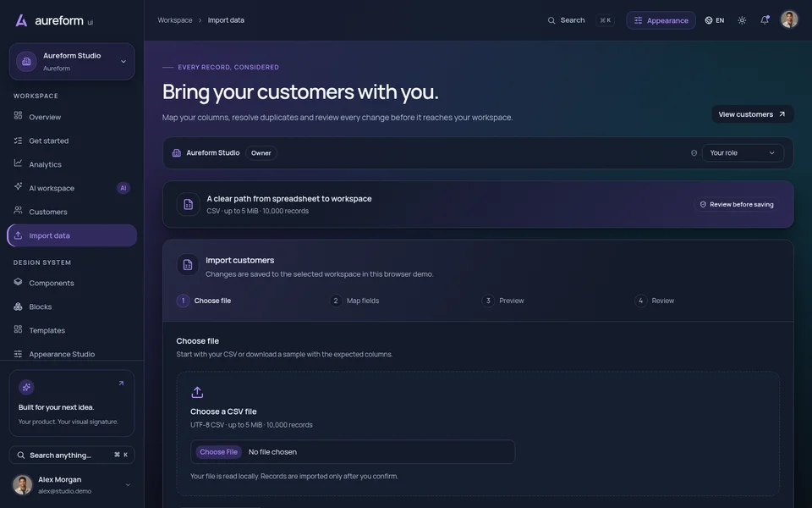The height and width of the screenshot is (508, 812).
Task: Open the user avatar in top bar
Action: (789, 19)
